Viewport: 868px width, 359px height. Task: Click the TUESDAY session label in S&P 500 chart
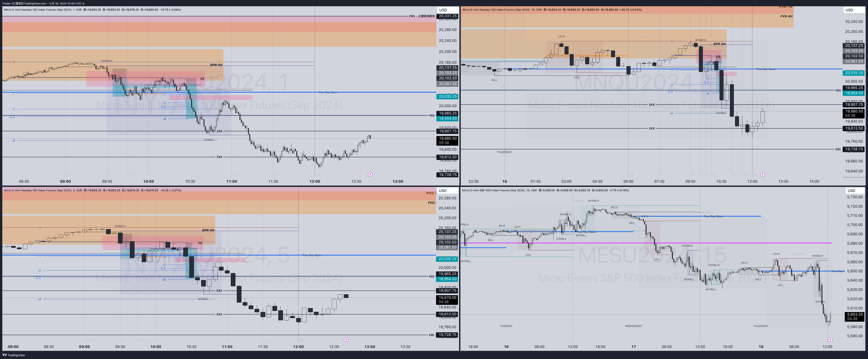pyautogui.click(x=506, y=326)
